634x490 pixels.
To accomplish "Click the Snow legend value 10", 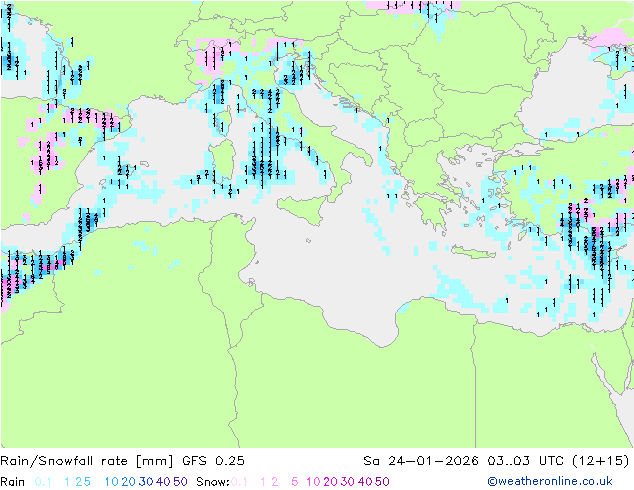I will tap(313, 482).
